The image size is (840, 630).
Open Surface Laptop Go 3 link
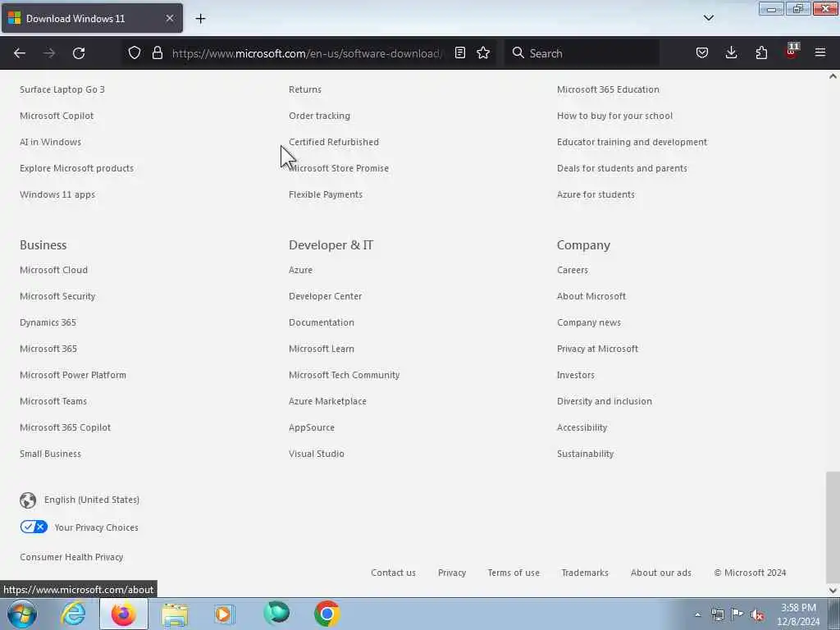coord(62,89)
